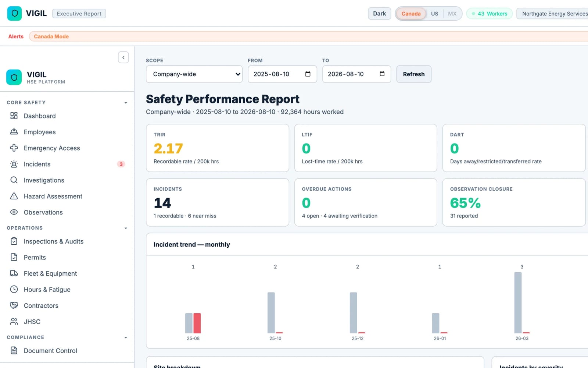588x368 pixels.
Task: Click the From date field 2025-08-10
Action: [282, 74]
